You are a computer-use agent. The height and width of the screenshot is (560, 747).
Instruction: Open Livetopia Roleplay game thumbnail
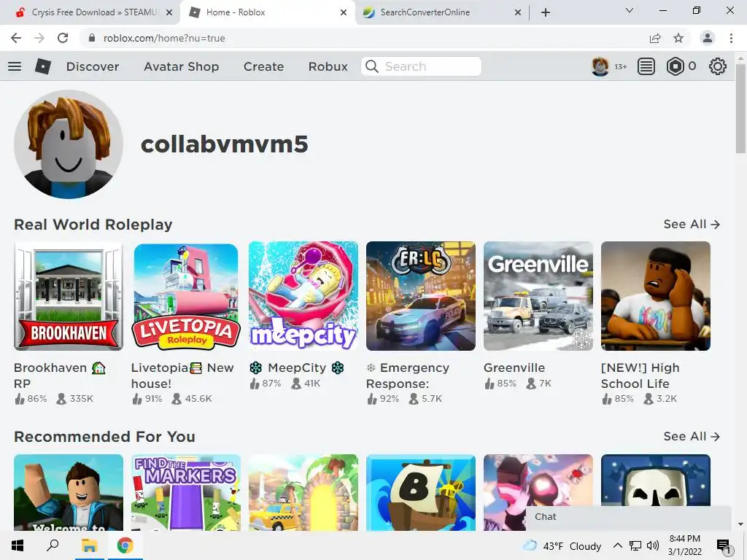pos(186,296)
